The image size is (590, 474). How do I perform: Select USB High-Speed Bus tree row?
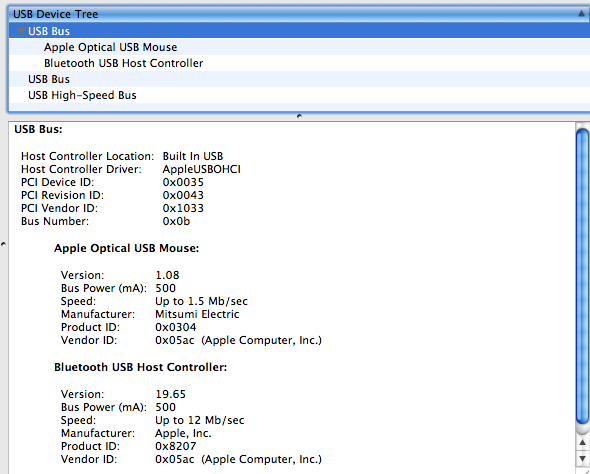point(299,95)
